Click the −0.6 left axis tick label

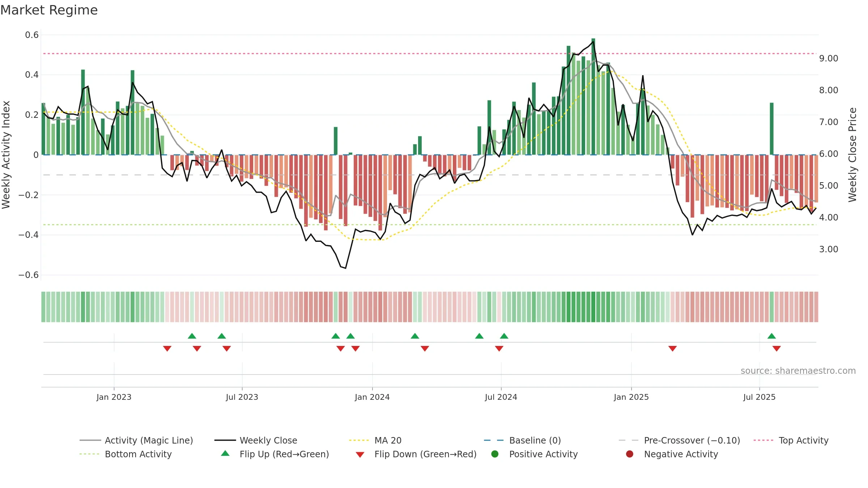29,275
